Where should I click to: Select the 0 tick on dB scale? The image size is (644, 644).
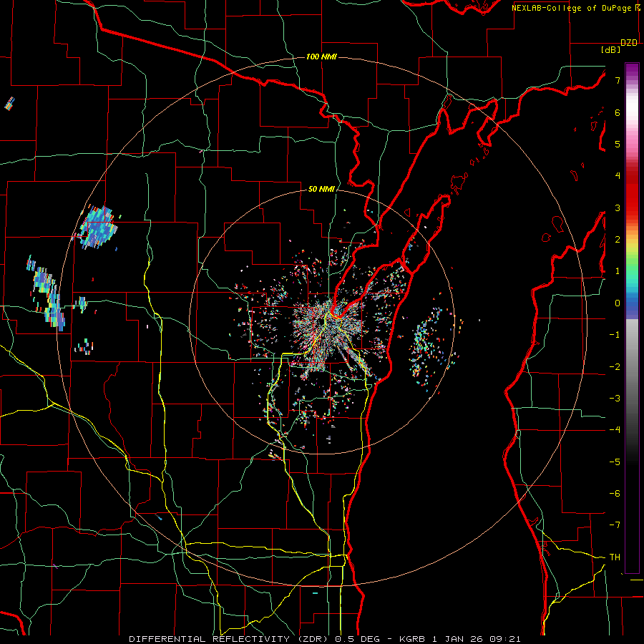(618, 303)
